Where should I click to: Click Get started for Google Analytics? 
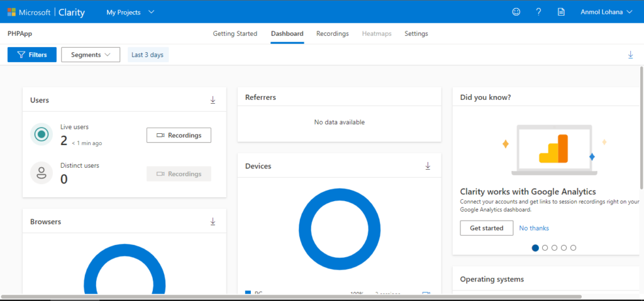[487, 228]
